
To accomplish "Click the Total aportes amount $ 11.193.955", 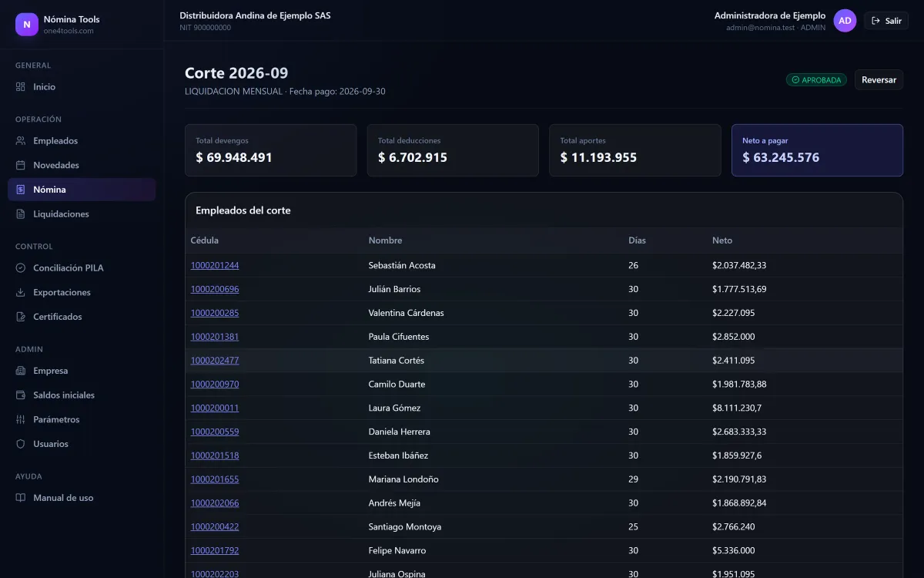I will coord(598,158).
